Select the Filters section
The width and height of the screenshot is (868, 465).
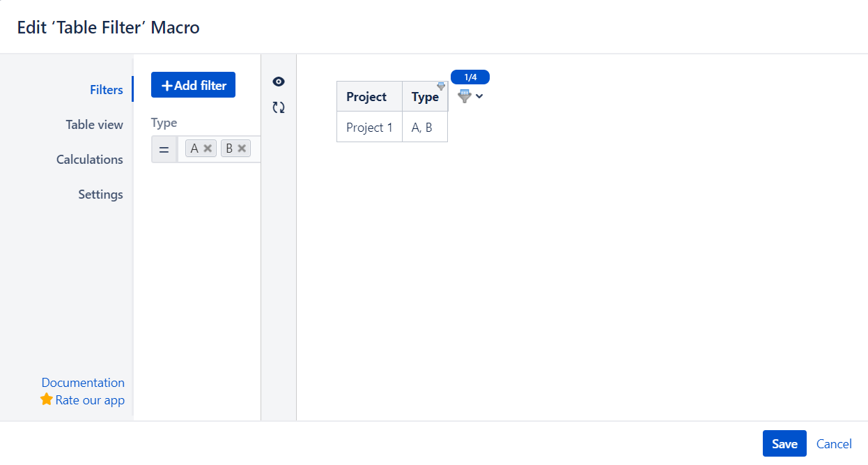pyautogui.click(x=107, y=89)
